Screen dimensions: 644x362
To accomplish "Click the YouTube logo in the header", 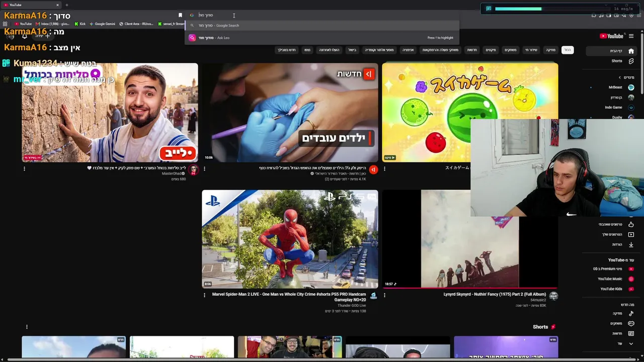I will pos(611,36).
